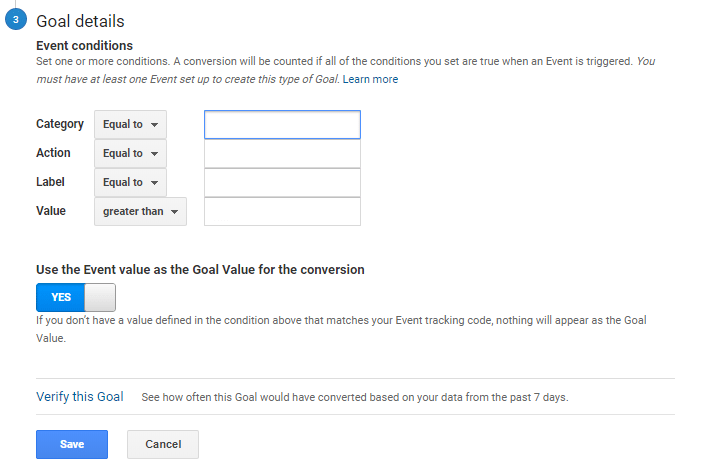Screen dimensions: 719x469
Task: Cancel the goal setup
Action: (x=163, y=444)
